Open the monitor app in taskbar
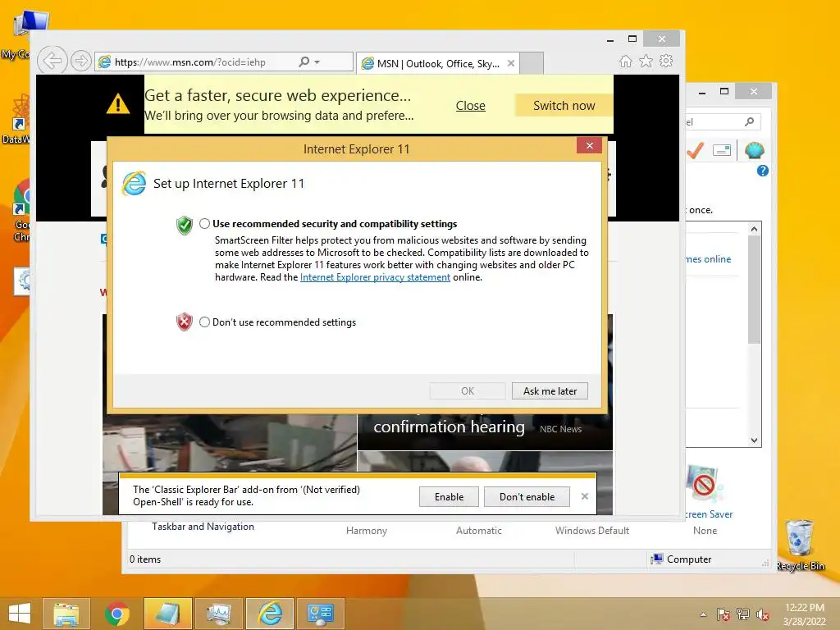 (218, 614)
